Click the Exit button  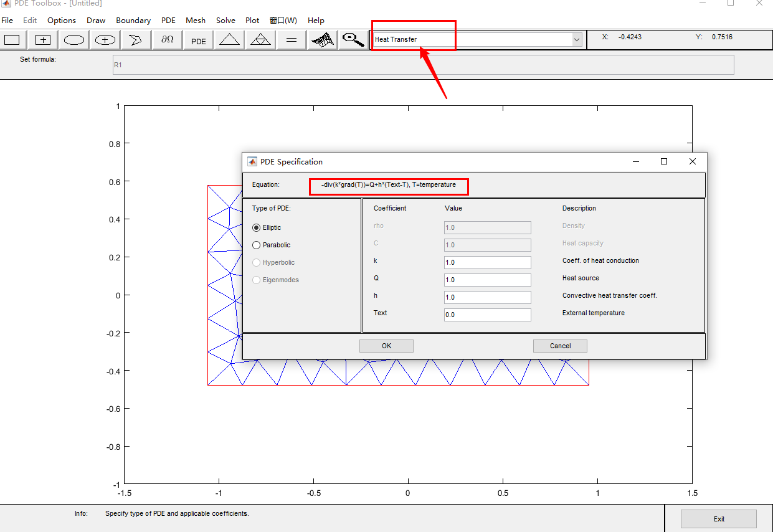point(719,519)
